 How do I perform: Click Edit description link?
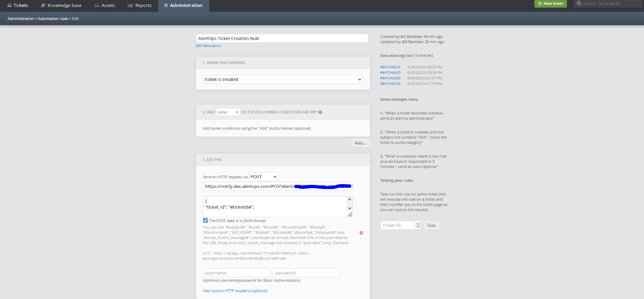[208, 46]
